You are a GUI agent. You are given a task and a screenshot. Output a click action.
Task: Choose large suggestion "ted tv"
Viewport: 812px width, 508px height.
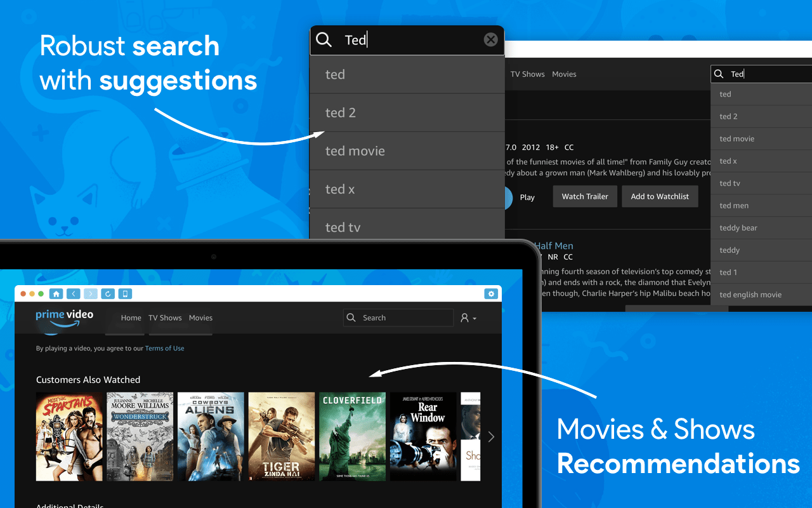tap(407, 224)
